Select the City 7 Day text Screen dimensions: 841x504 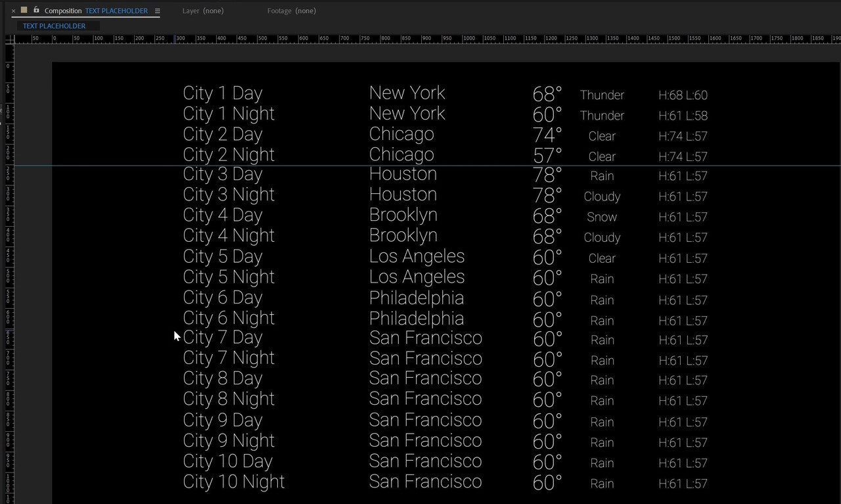(x=223, y=338)
